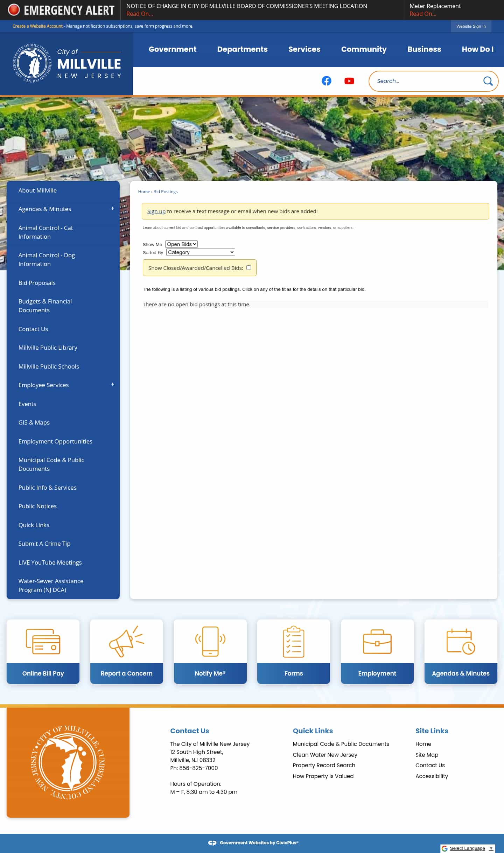Open the YouTube icon link
The width and height of the screenshot is (504, 853).
point(349,81)
